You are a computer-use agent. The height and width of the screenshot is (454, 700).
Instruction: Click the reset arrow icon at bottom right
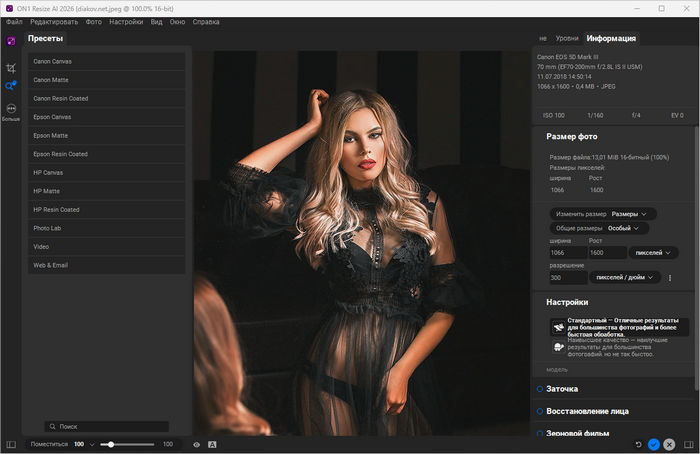coord(638,444)
